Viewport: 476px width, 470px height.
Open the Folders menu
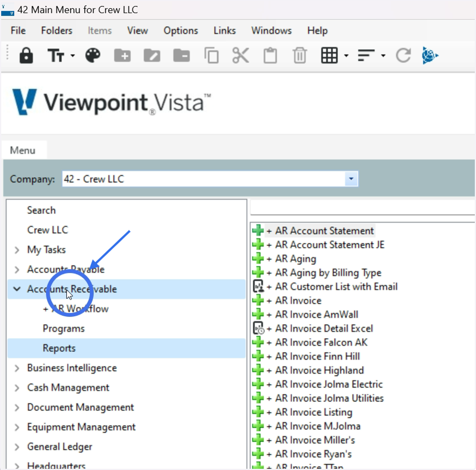[x=57, y=31]
